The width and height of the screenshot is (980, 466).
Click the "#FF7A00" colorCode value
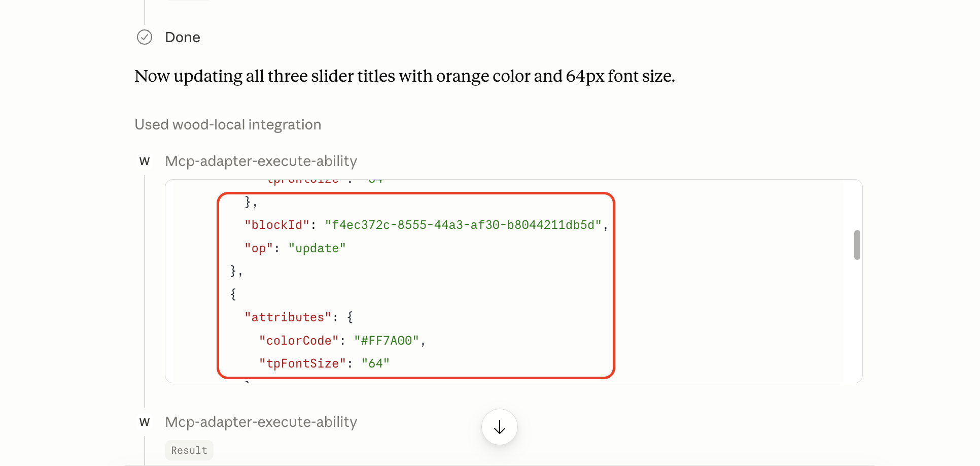pos(387,341)
